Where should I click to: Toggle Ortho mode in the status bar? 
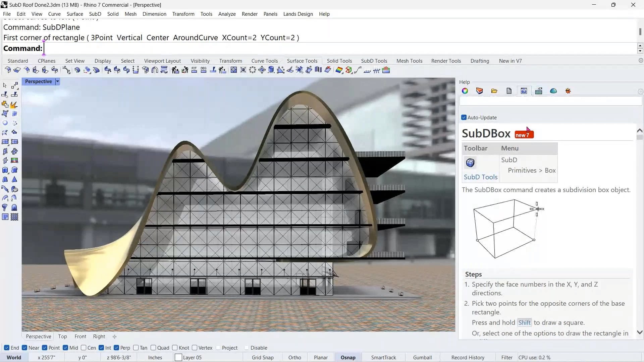294,357
